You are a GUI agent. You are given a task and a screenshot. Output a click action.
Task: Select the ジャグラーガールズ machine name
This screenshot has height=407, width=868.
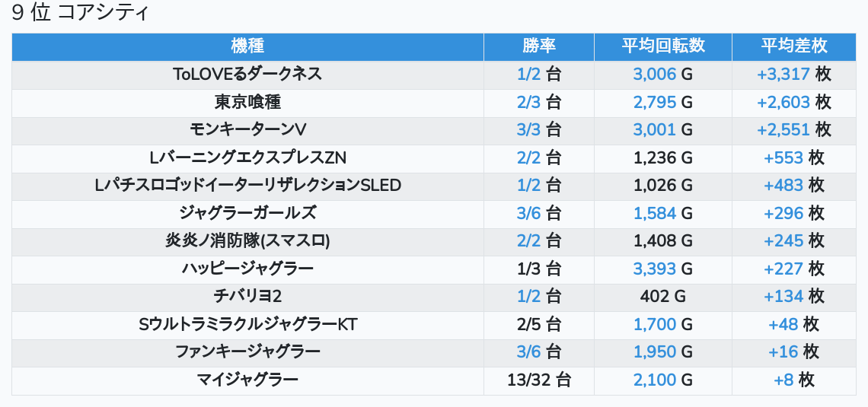pos(247,214)
